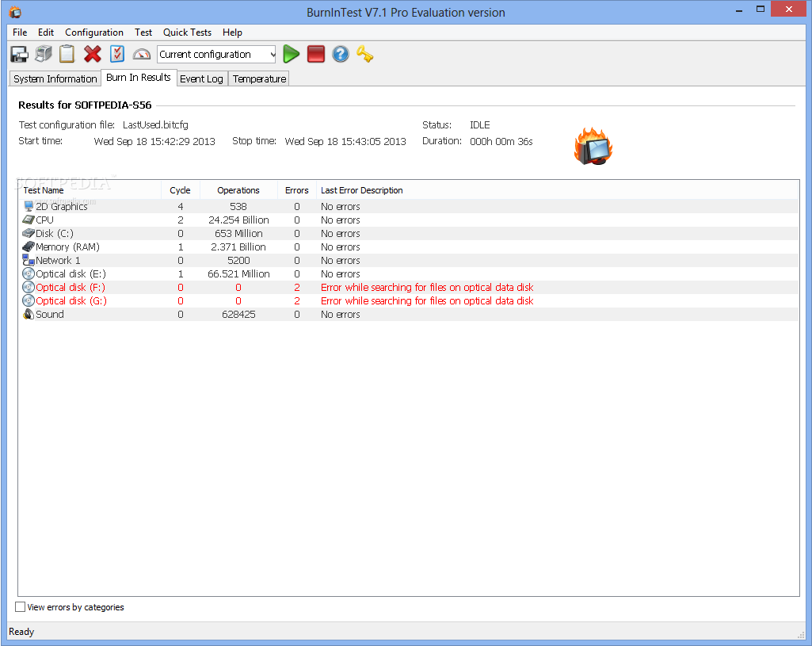Select the CPU test row label
The image size is (812, 646).
44,220
